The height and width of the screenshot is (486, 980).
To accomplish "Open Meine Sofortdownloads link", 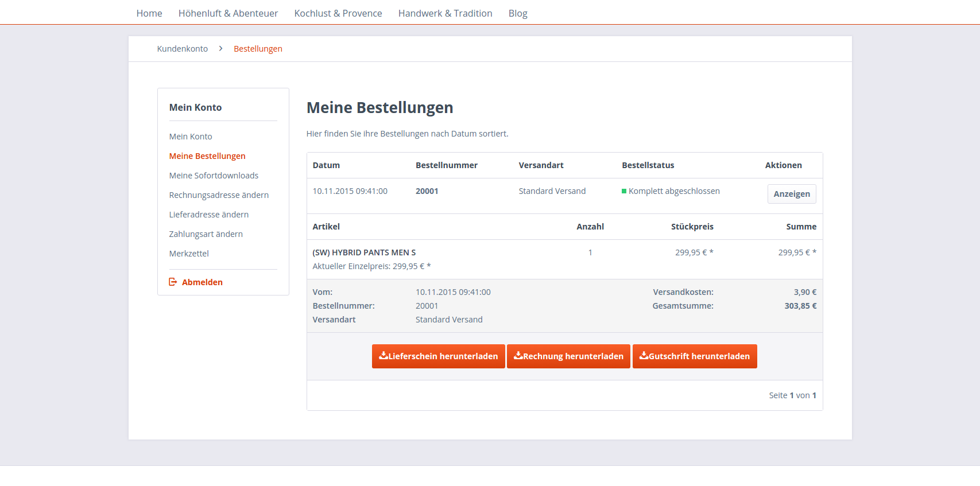I will click(x=214, y=176).
